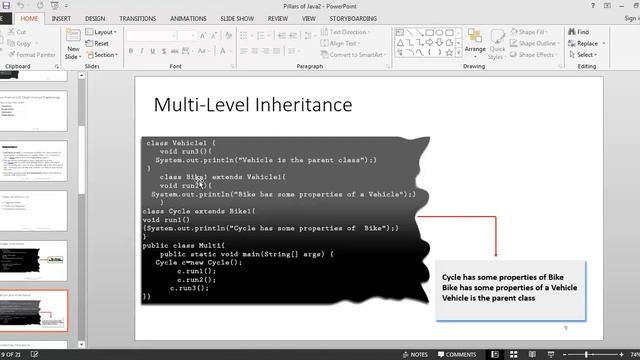Screen dimensions: 640x360
Task: Click the Find button
Action: [x=579, y=32]
